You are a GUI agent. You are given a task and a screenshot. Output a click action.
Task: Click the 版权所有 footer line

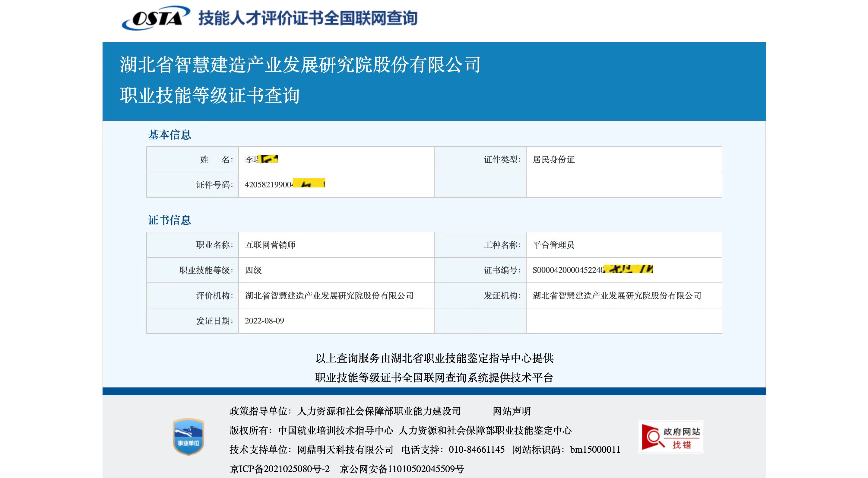coord(401,430)
